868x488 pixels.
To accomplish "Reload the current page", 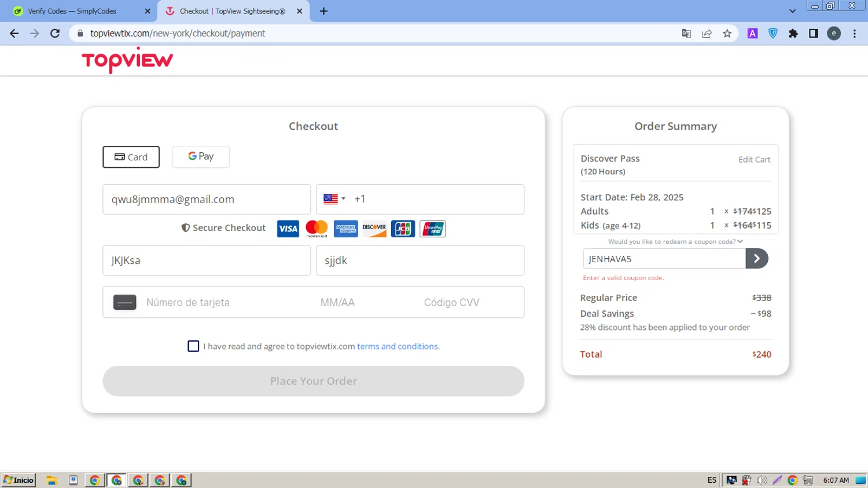I will click(55, 34).
